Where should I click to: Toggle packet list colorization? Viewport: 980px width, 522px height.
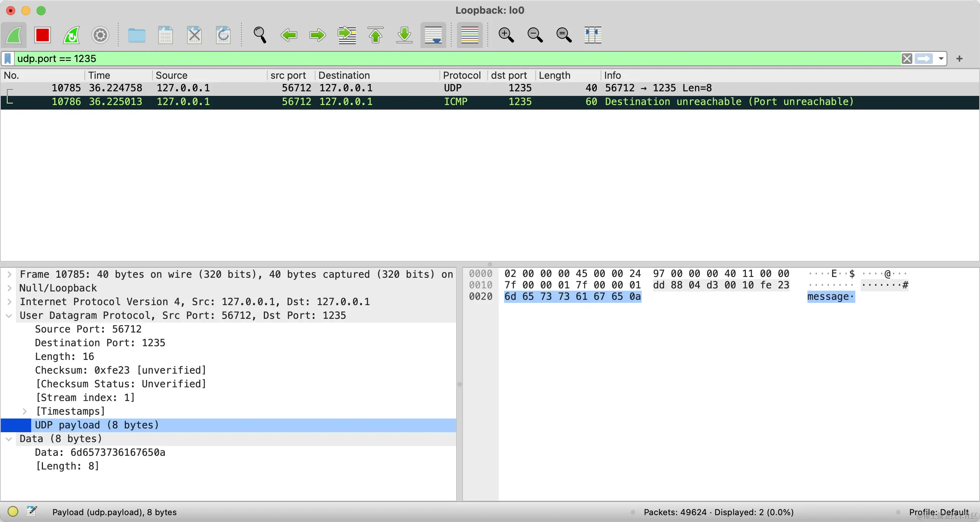click(469, 35)
